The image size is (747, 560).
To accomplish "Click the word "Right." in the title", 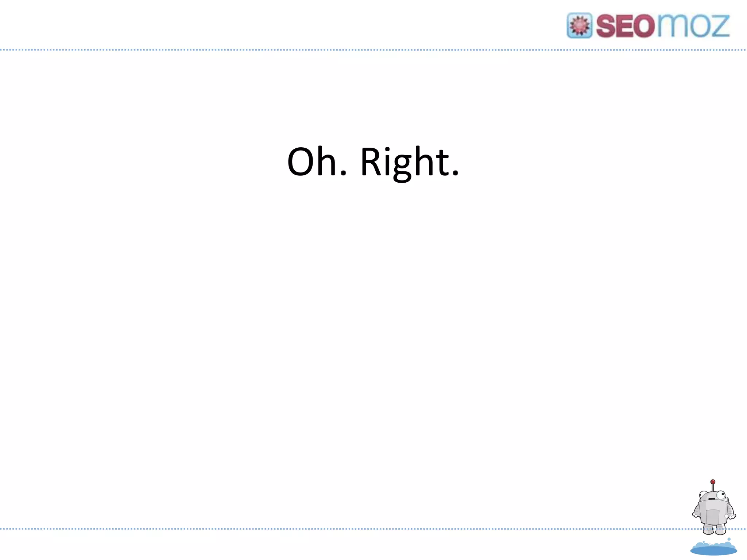I will coord(409,162).
